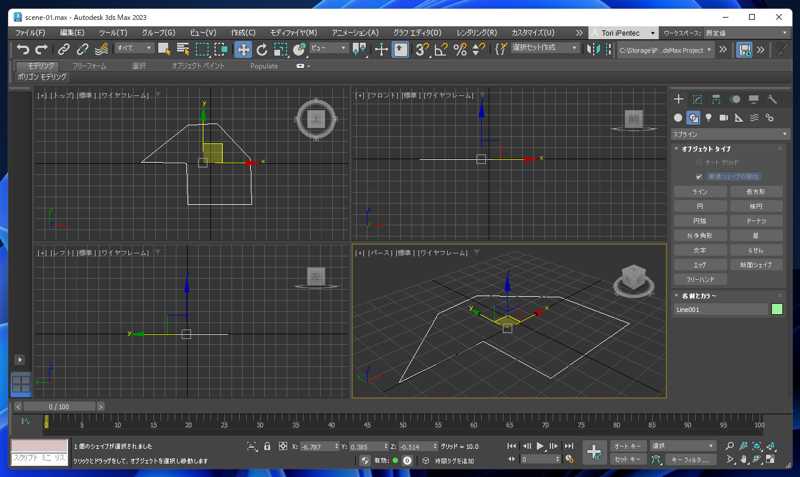
Task: Click the Rectangular Selection Region icon
Action: pos(203,49)
